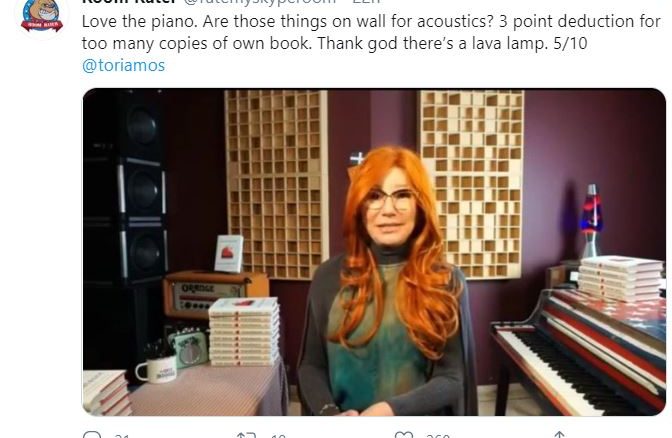View the like count beside the heart
The image size is (672, 438).
click(438, 436)
